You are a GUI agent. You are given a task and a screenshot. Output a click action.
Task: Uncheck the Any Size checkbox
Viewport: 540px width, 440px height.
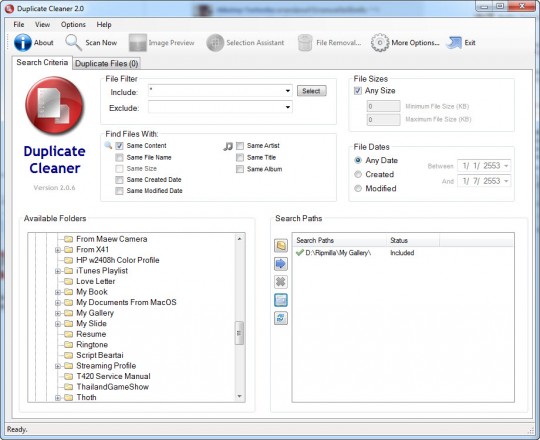coord(358,91)
